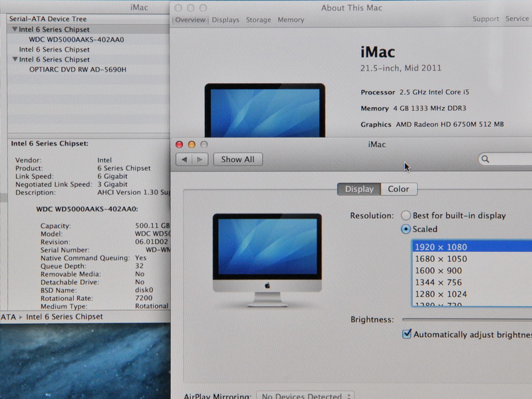Click the 500.11 GB capacity value

click(152, 225)
